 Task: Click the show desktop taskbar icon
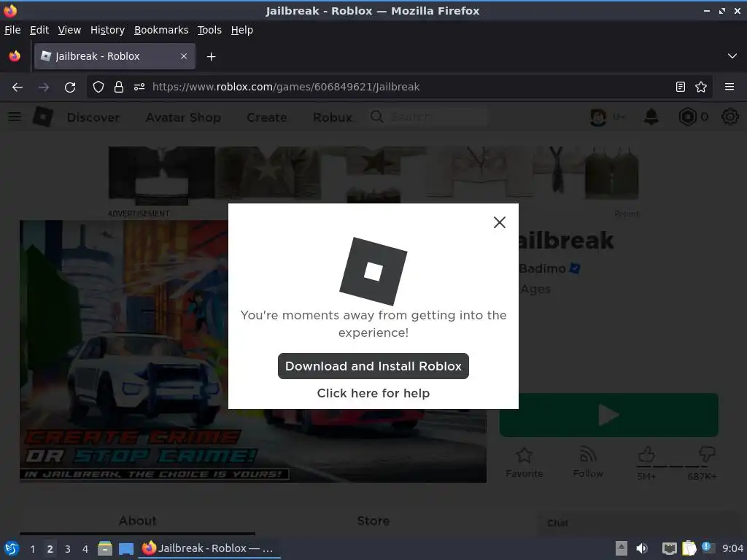pos(125,548)
